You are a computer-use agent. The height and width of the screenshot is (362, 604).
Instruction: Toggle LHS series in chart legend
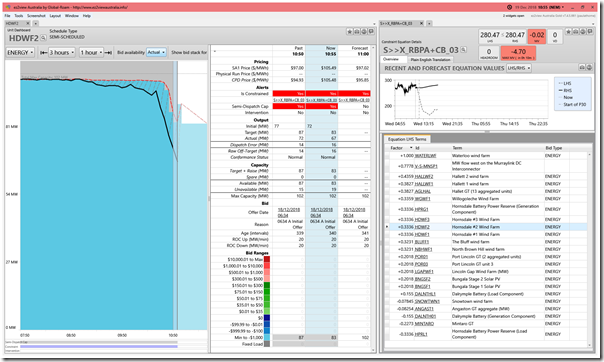[x=567, y=83]
